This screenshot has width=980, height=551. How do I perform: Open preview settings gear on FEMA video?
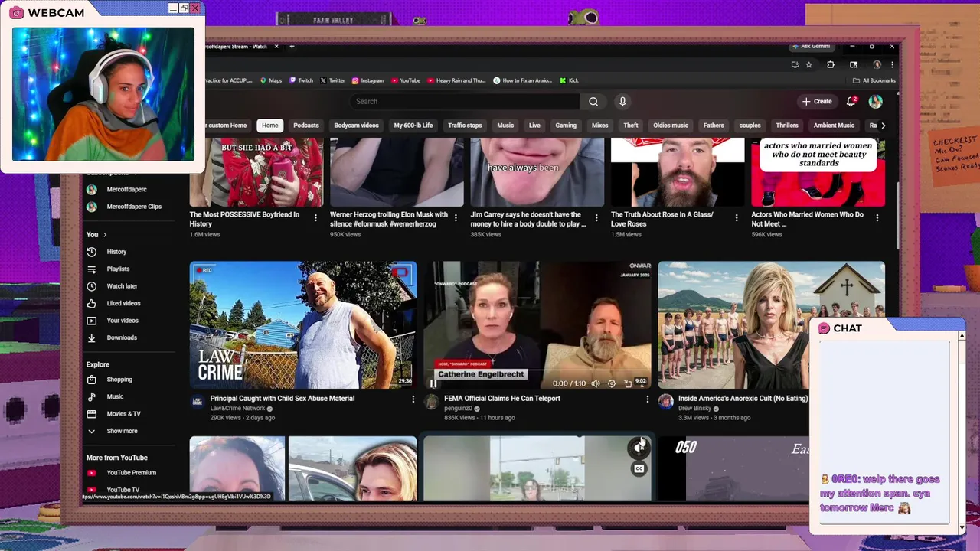point(611,383)
